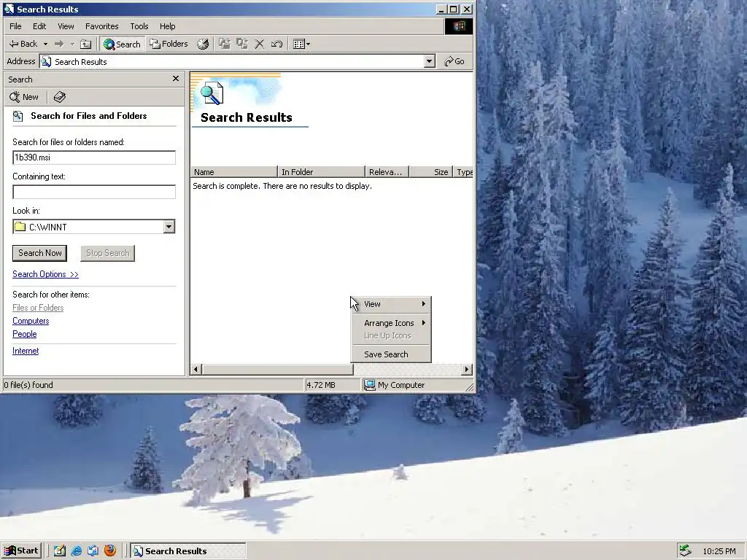Click the Files or Folders link
747x560 pixels.
point(38,308)
